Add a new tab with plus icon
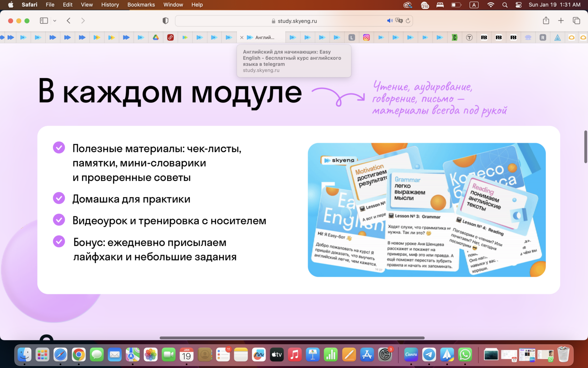The image size is (588, 368). (x=561, y=21)
